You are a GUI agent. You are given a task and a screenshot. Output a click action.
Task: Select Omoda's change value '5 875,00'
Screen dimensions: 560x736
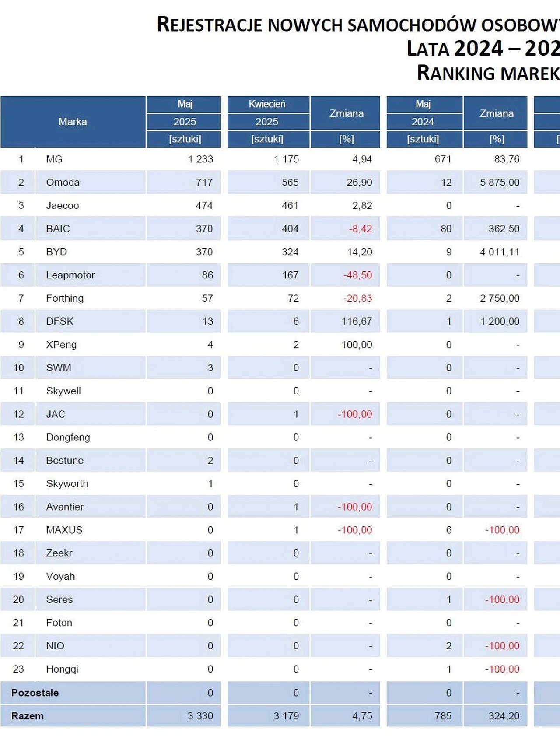(x=500, y=183)
